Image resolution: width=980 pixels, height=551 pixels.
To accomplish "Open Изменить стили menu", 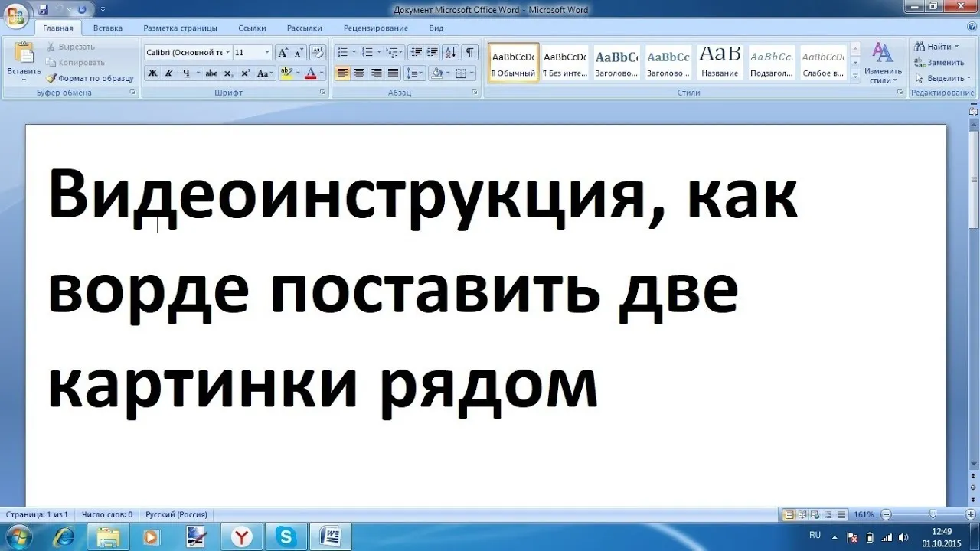I will (883, 63).
